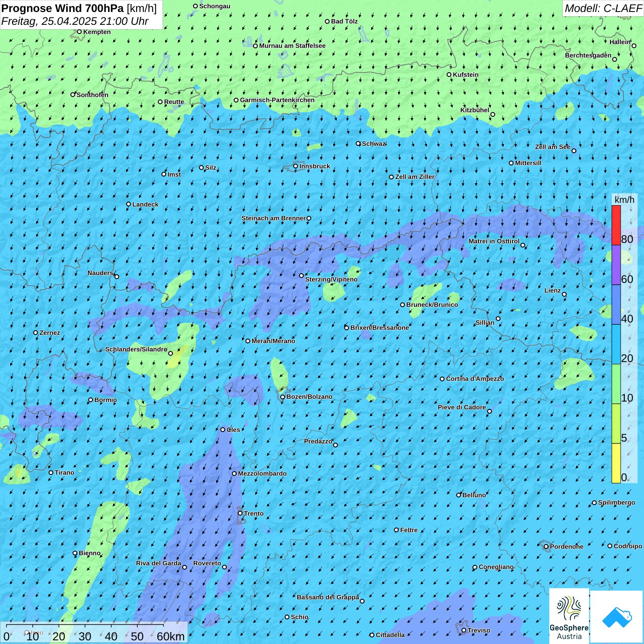Click the green 10-20 km/h legend color
Image resolution: width=644 pixels, height=644 pixels.
point(616,384)
